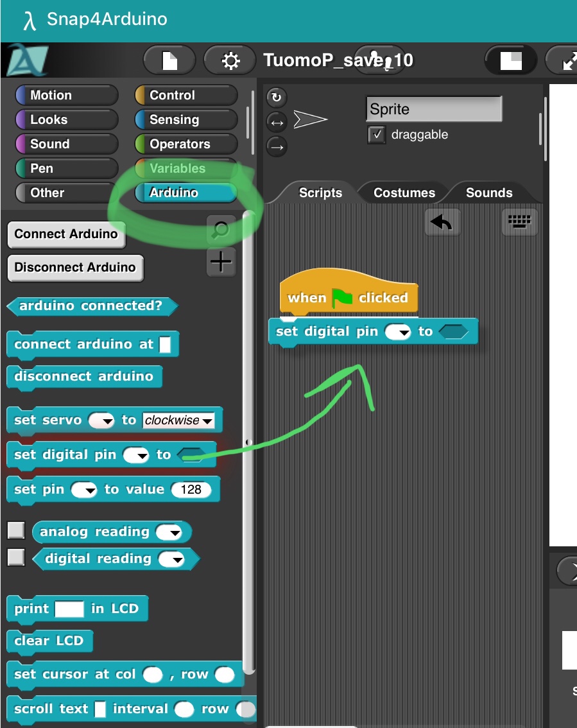Click the plus make-a-block icon

pos(221,262)
